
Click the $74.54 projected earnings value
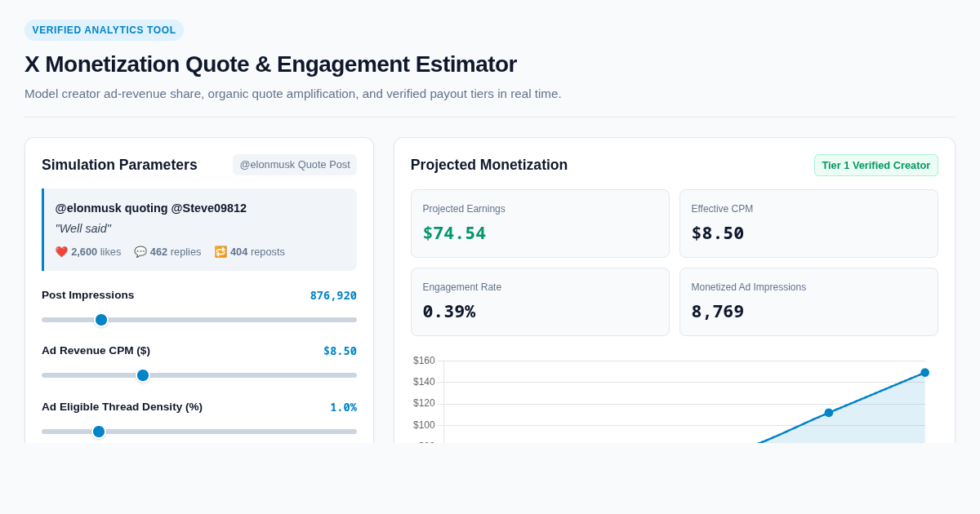pyautogui.click(x=454, y=233)
